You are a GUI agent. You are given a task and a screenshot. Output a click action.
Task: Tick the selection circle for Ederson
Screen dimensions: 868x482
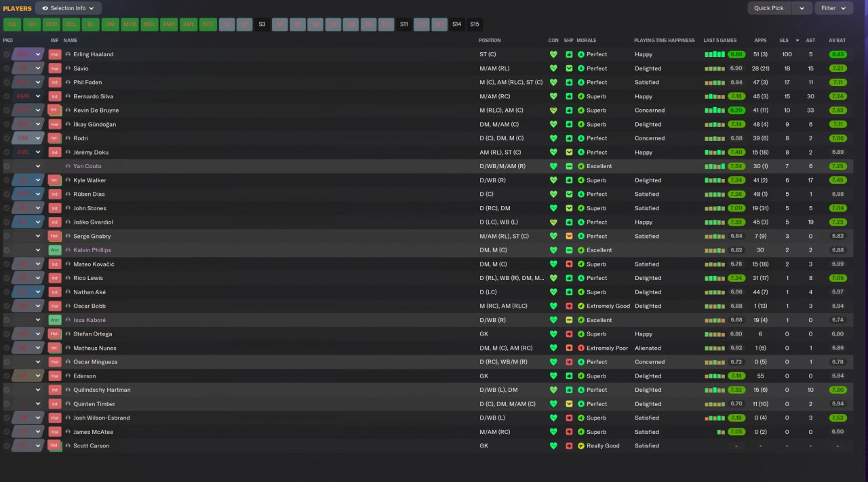[x=7, y=376]
